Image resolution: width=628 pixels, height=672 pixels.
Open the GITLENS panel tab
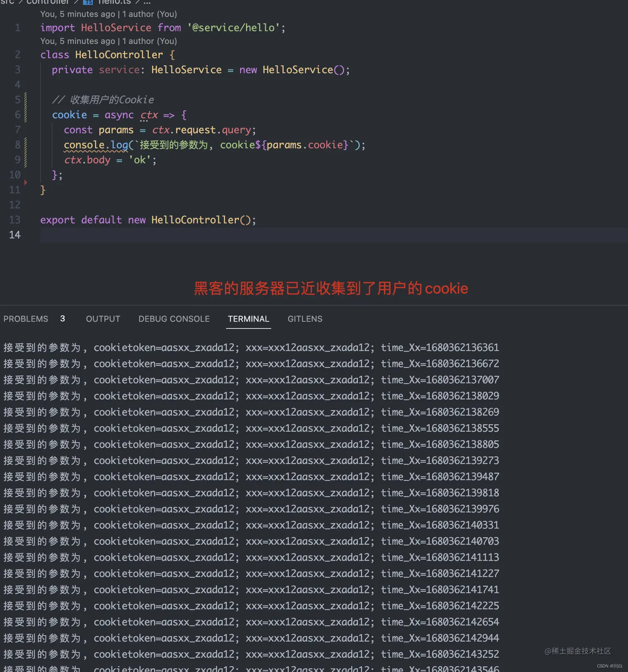305,319
